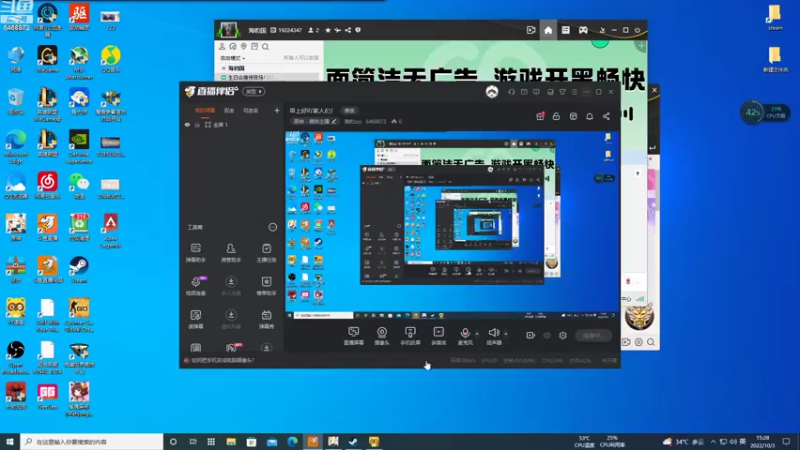Open the gamepad icon in voice chat window
The height and width of the screenshot is (450, 800).
pos(583,30)
